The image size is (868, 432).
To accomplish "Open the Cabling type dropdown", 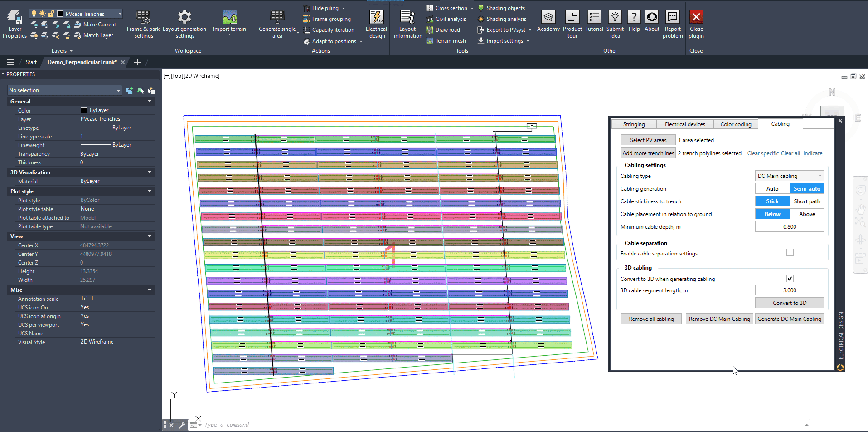I will pyautogui.click(x=790, y=176).
